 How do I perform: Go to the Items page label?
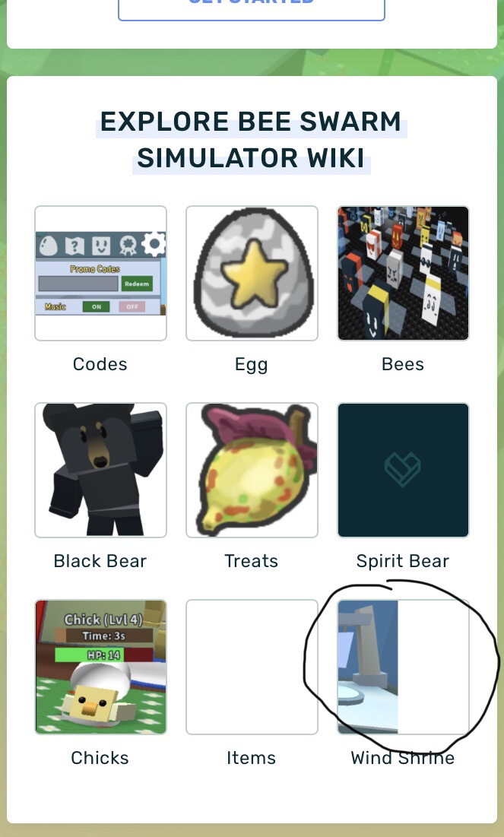(252, 758)
